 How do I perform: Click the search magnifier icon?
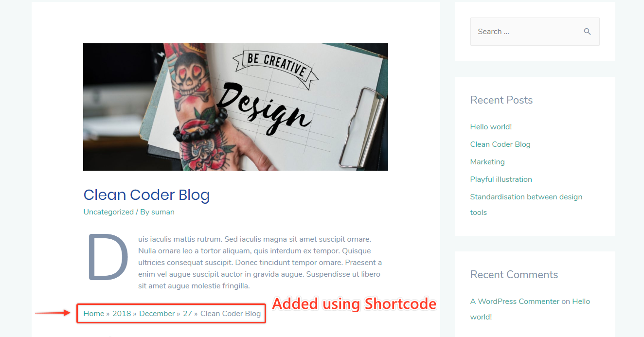click(587, 32)
